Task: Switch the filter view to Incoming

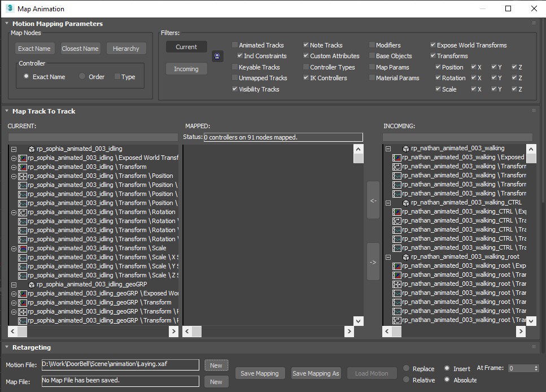Action: tap(186, 69)
